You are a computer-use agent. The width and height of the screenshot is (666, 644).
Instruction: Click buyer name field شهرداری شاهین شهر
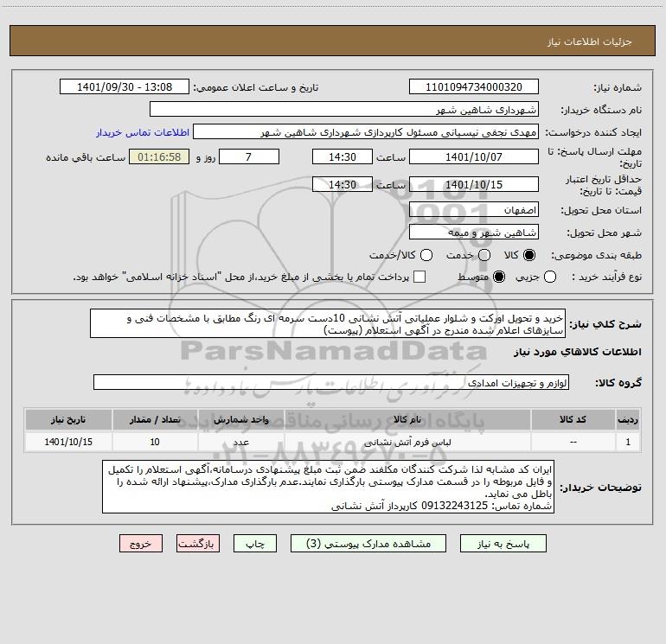344,110
